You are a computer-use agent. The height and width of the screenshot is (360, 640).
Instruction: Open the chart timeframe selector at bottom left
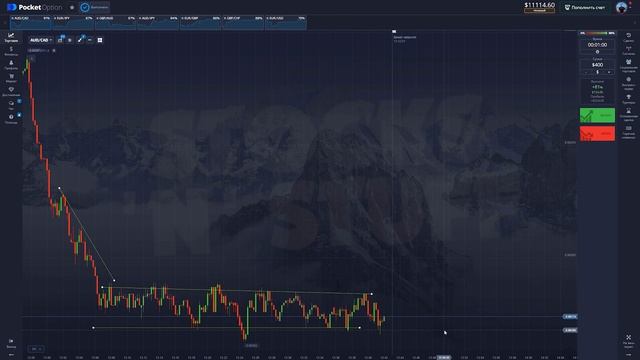click(36, 349)
